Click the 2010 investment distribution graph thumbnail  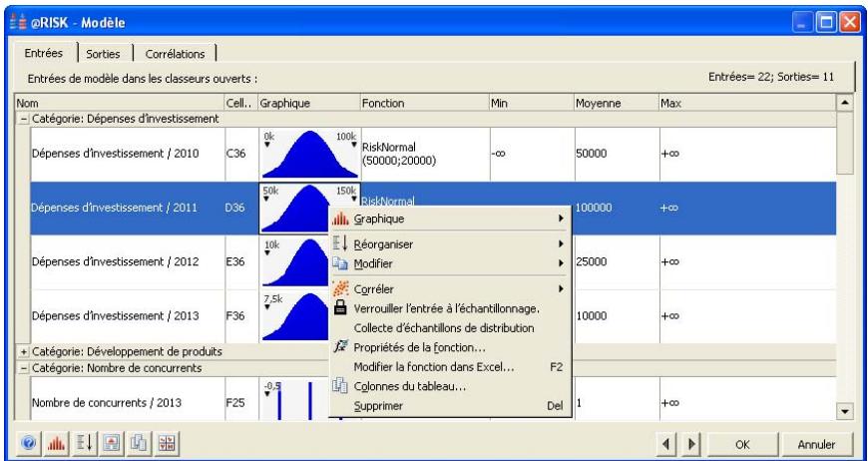[x=306, y=155]
